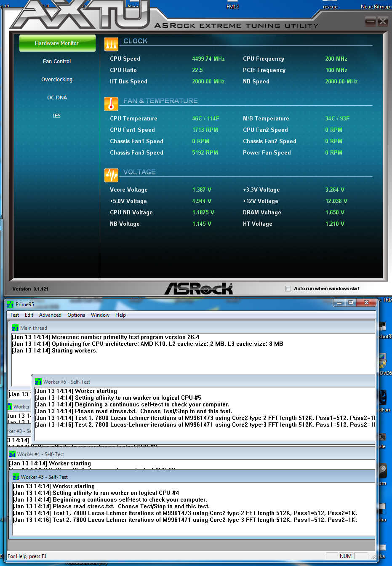Click the Fan & Temperature thermometer icon

[x=111, y=104]
